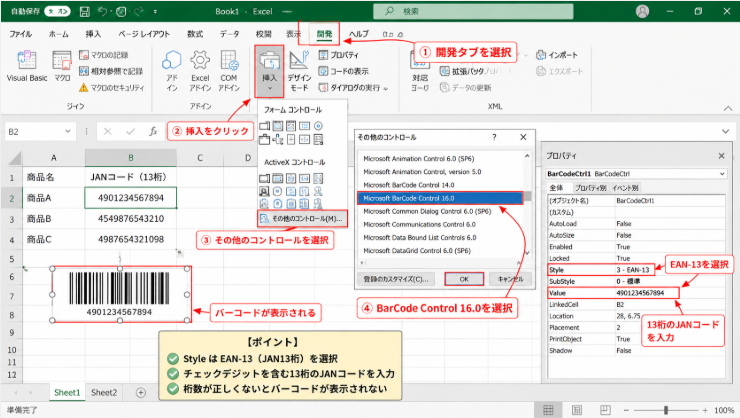740x418 pixels.
Task: Switch to page layout view icon
Action: click(577, 410)
